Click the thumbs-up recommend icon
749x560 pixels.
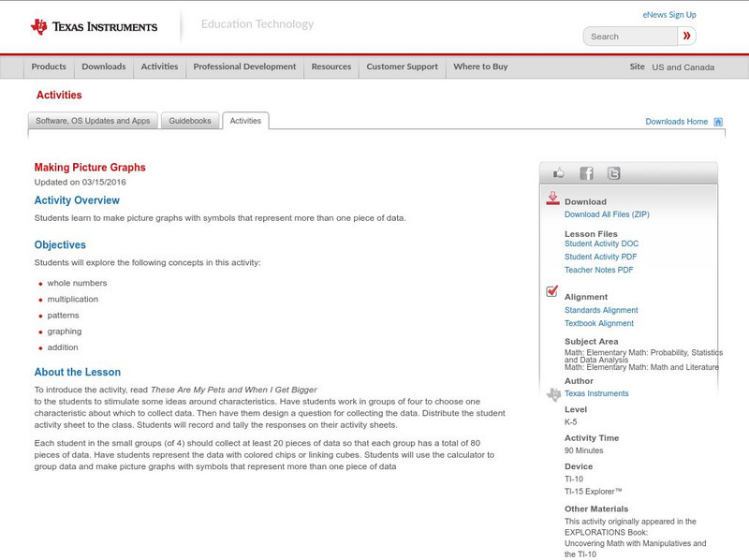point(557,172)
